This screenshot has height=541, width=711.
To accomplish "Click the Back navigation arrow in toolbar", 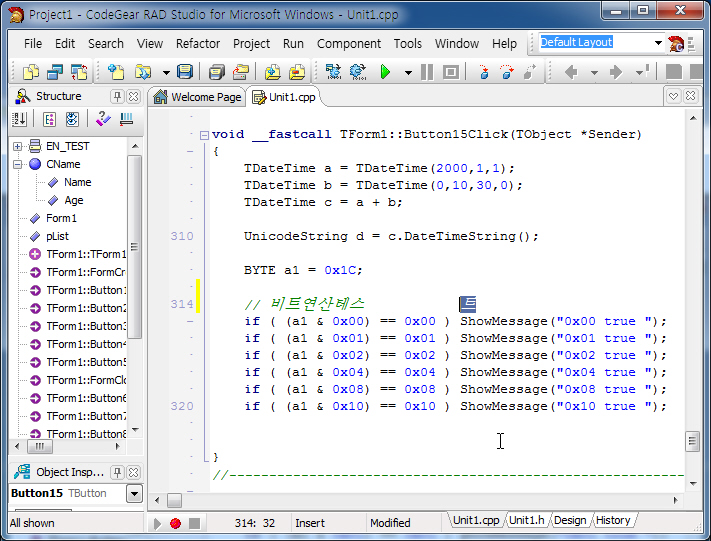I will [x=571, y=72].
